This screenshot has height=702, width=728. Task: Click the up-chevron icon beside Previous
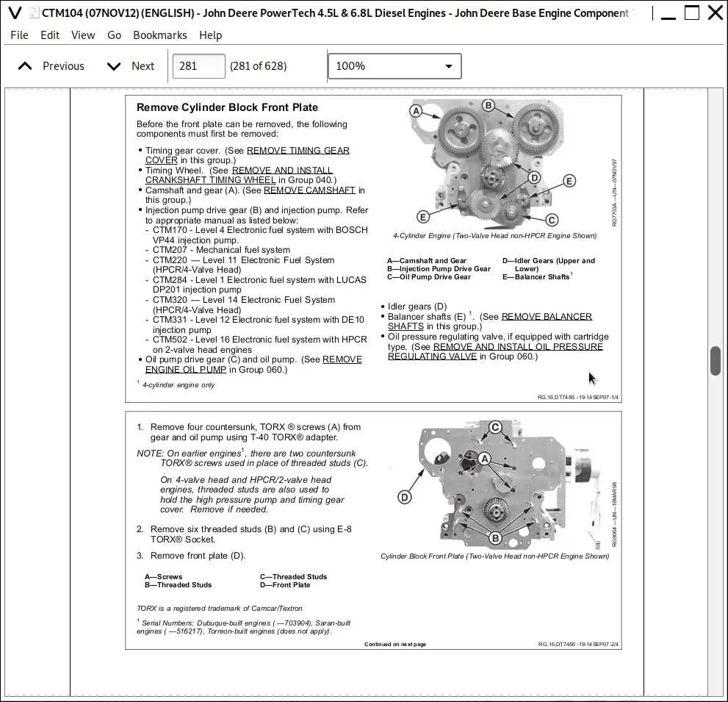(25, 66)
